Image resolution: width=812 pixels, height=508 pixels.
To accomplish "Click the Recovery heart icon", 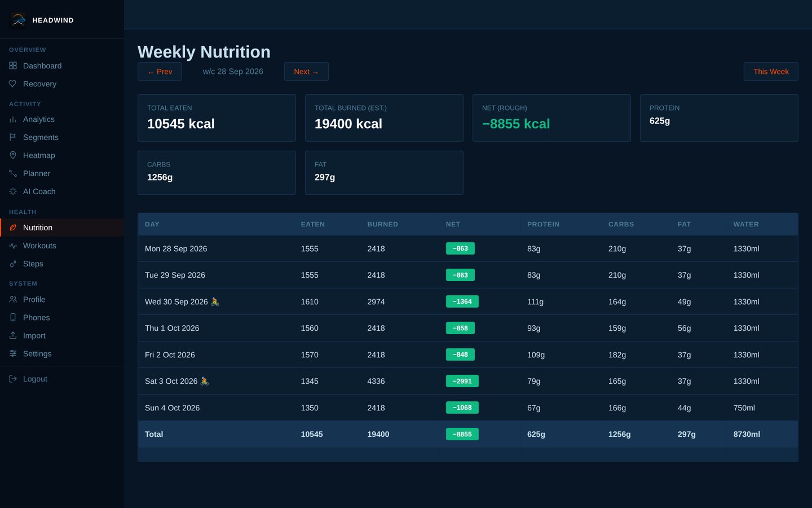I will click(x=13, y=84).
